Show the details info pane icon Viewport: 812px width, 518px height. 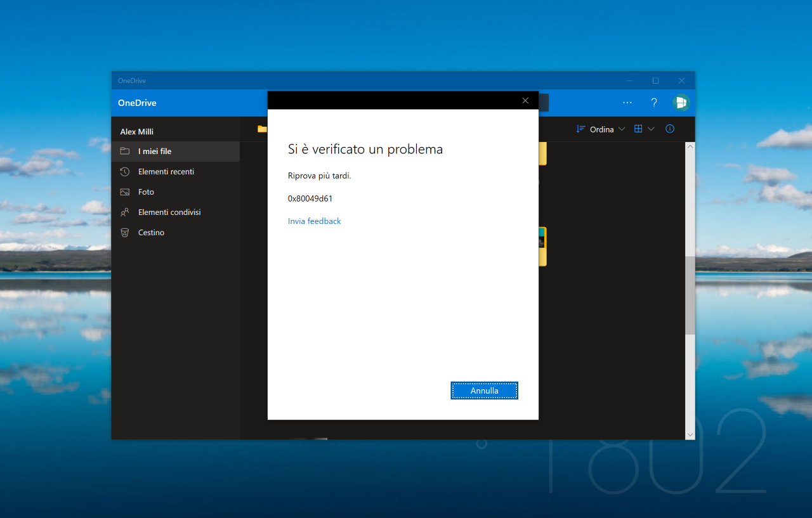click(670, 129)
